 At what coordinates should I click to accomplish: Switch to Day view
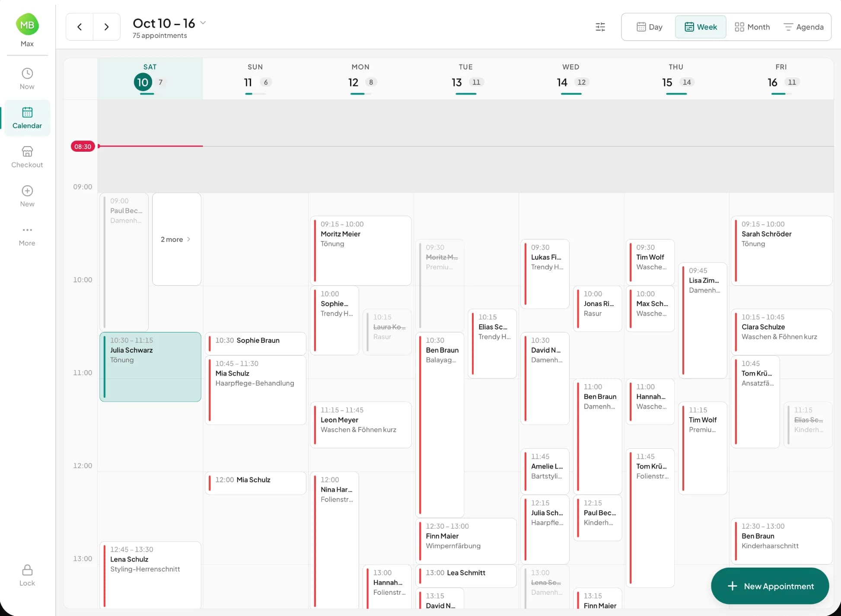click(649, 27)
